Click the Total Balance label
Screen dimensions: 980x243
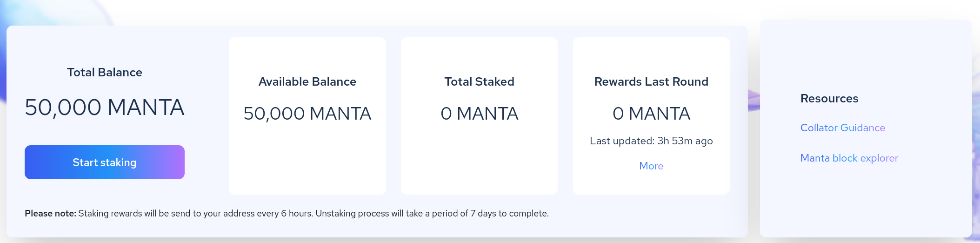105,73
